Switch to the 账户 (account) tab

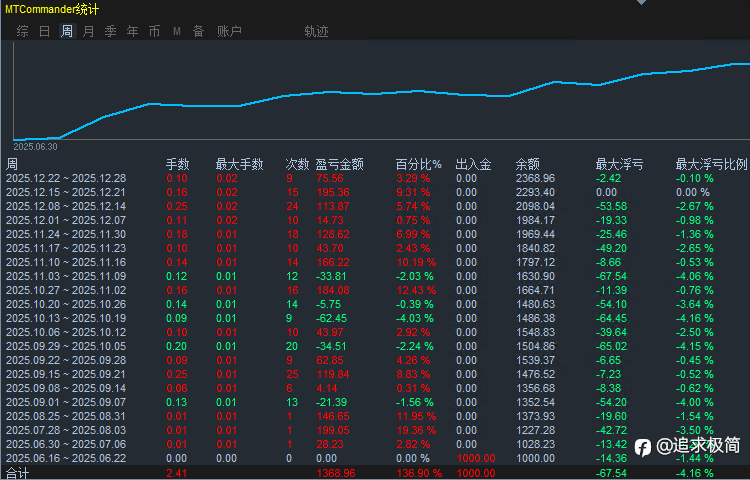tap(229, 31)
